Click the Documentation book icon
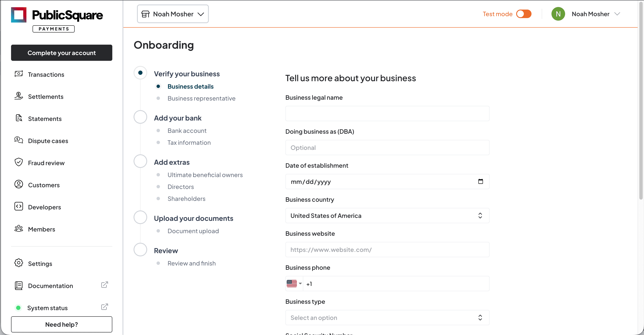This screenshot has height=335, width=644. [x=19, y=285]
